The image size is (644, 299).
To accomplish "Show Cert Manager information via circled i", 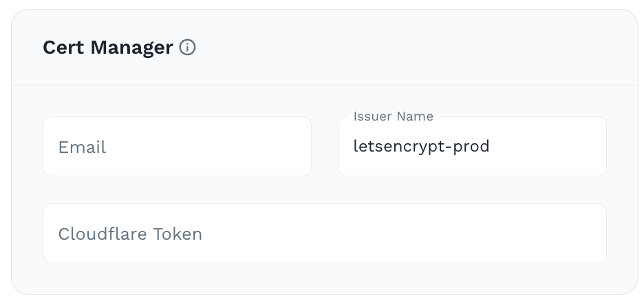I will 187,48.
